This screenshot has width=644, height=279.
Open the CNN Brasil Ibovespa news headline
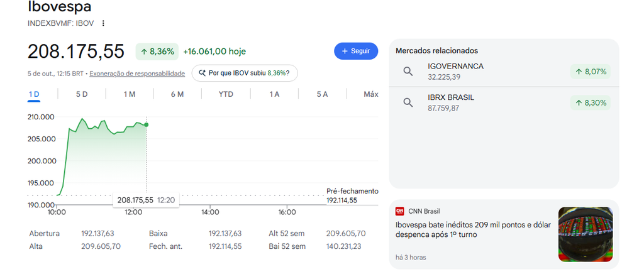[x=473, y=230]
